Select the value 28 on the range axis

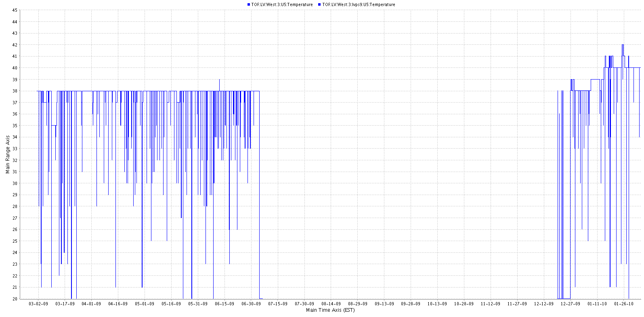pyautogui.click(x=15, y=206)
